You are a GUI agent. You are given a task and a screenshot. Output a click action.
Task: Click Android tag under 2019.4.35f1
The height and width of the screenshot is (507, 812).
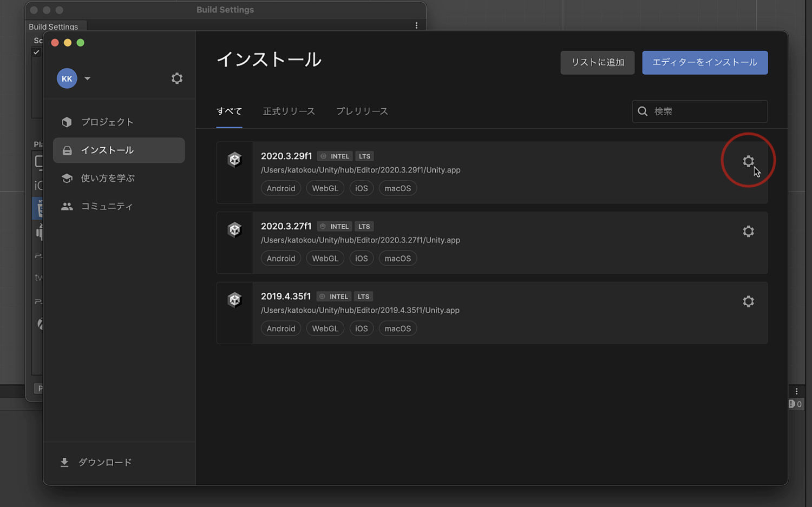(281, 328)
